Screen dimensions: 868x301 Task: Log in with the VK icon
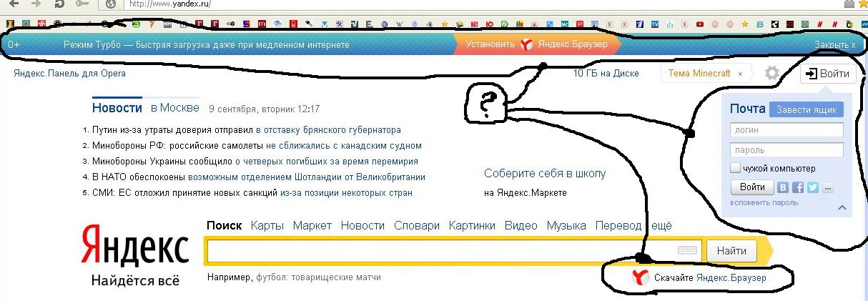pos(783,187)
